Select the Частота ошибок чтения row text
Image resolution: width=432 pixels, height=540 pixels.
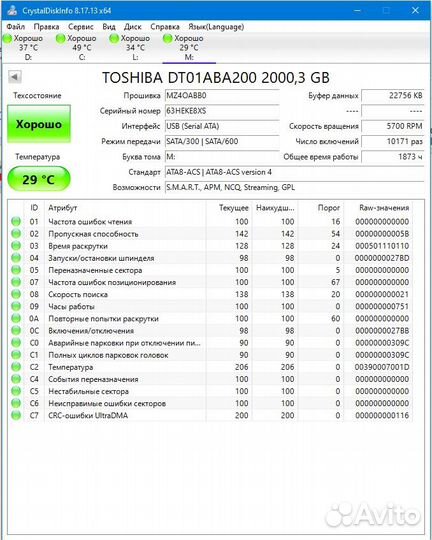[90, 222]
